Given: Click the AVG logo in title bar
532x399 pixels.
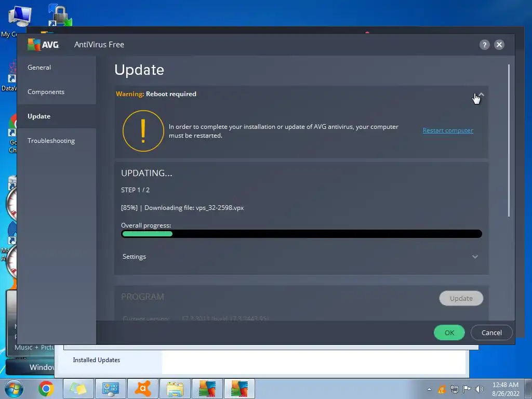Looking at the screenshot, I should pos(43,45).
